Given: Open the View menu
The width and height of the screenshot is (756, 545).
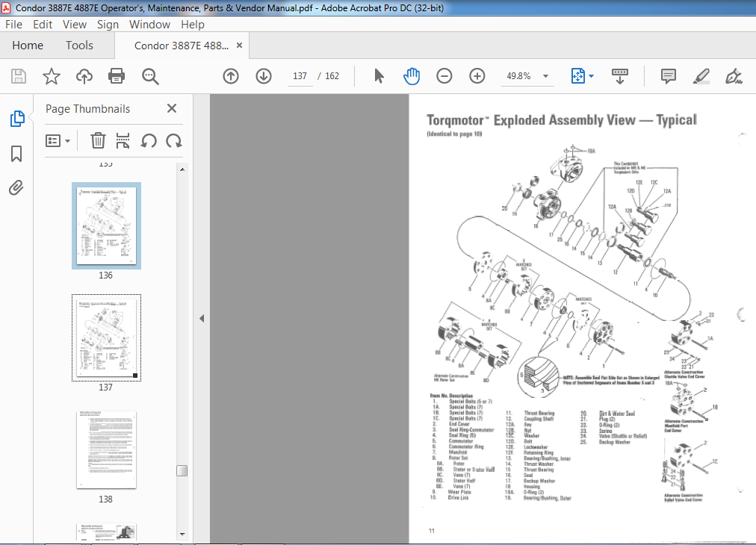Looking at the screenshot, I should [x=74, y=25].
